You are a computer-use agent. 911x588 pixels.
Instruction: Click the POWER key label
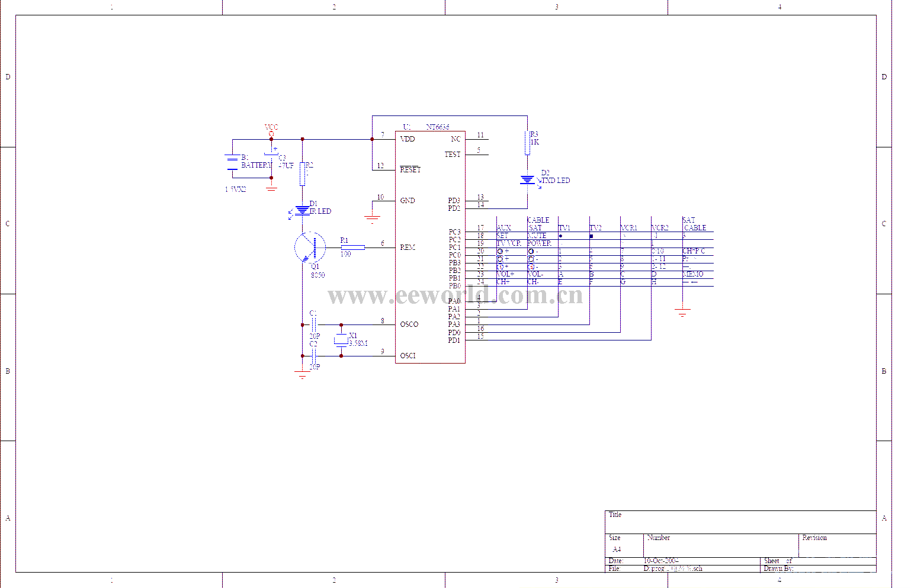pos(539,243)
